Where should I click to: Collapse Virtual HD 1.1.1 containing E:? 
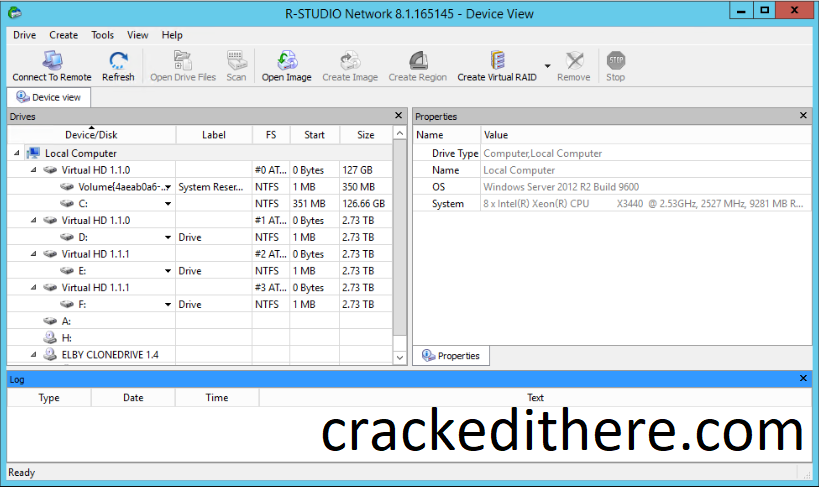pos(33,253)
